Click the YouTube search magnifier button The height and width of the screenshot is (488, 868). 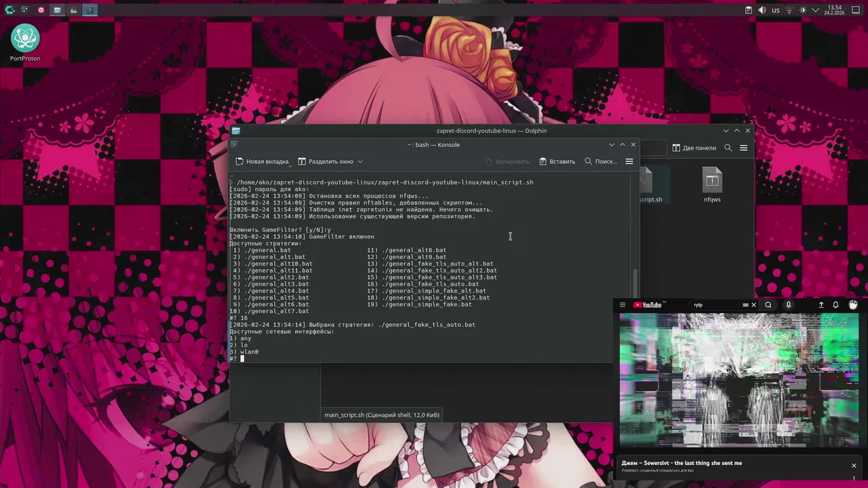click(x=768, y=305)
